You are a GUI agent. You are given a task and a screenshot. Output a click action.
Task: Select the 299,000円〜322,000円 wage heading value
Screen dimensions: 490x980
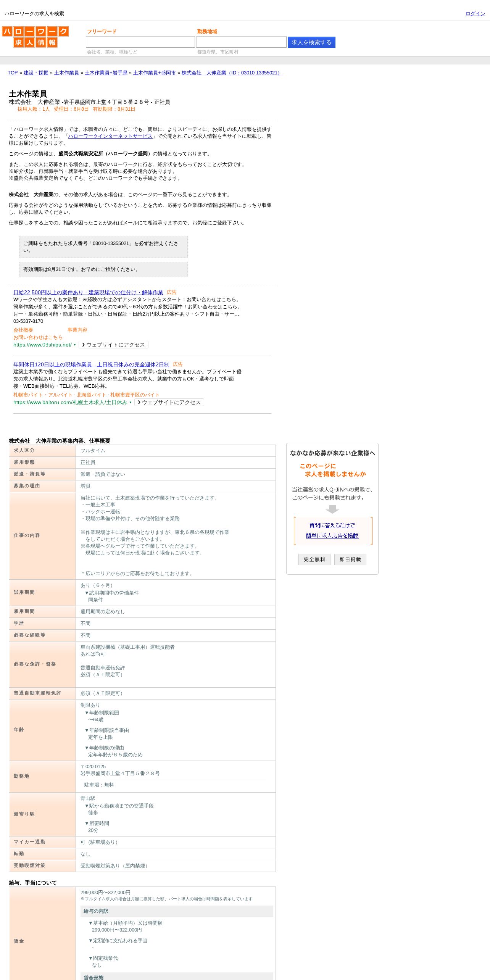pyautogui.click(x=105, y=893)
